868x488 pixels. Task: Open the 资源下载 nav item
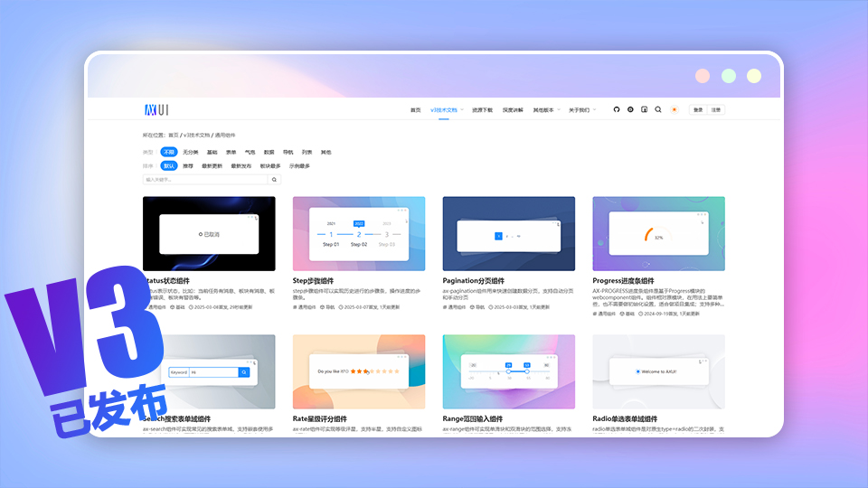click(482, 110)
